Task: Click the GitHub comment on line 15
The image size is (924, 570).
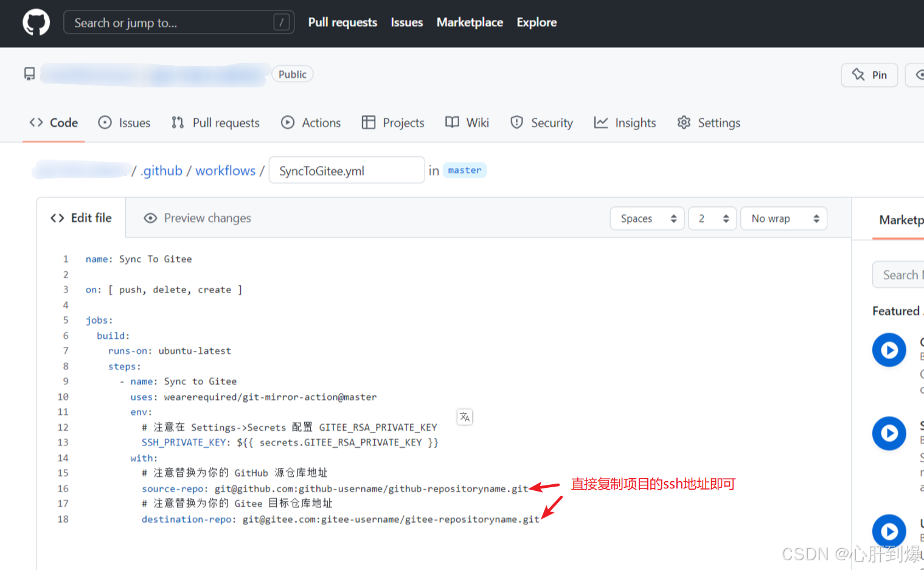Action: click(235, 473)
